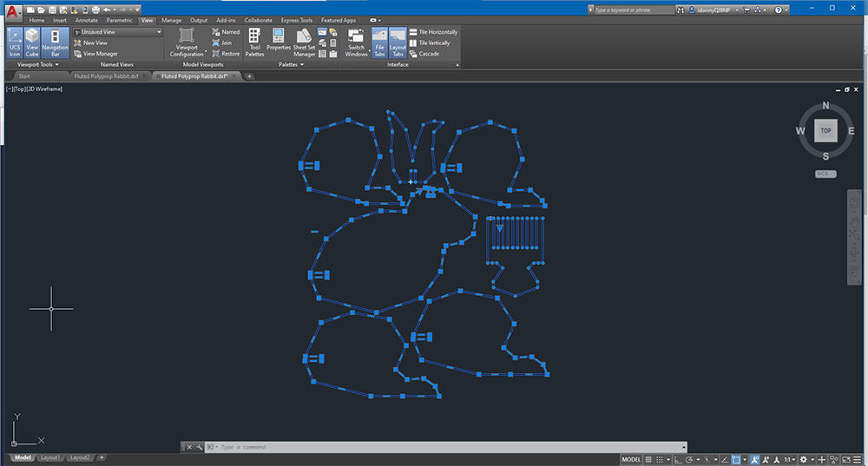Toggle grid display in status bar
Screen dimensions: 868x466
click(x=648, y=459)
